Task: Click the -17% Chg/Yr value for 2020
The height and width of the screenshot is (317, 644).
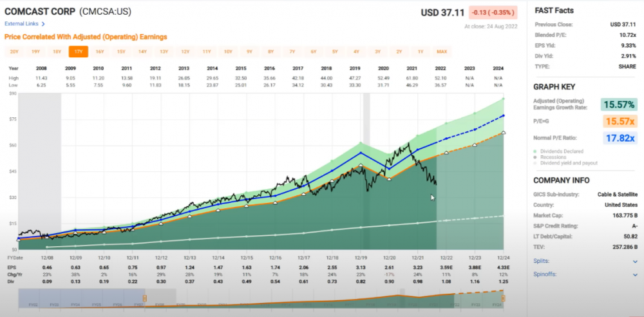Action: (x=389, y=274)
